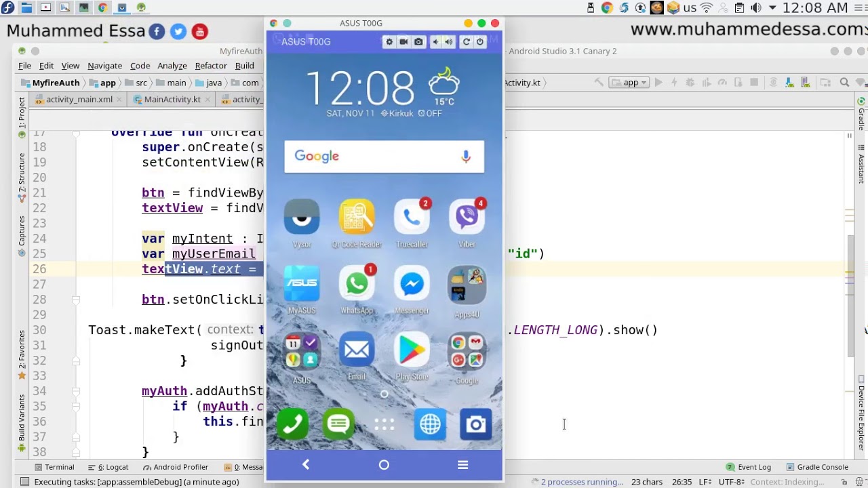The image size is (868, 488).
Task: Take a Vysor screenshot with camera icon
Action: tap(418, 42)
